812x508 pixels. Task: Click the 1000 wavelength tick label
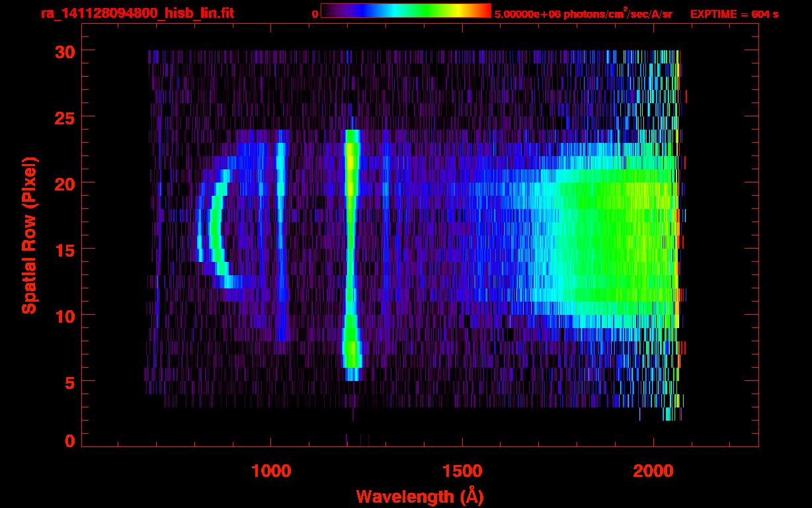[x=271, y=470]
